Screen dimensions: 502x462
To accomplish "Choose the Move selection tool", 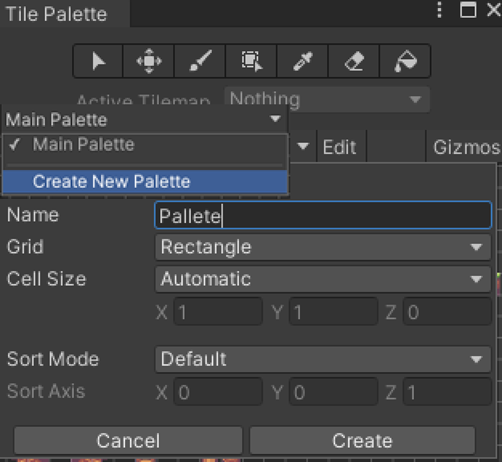I will click(149, 61).
